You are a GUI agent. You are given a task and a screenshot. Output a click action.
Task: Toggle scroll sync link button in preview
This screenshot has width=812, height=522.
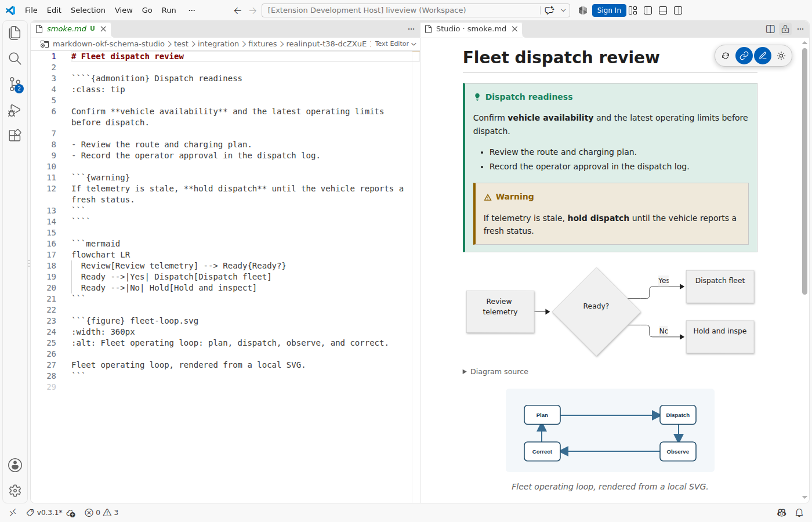(744, 56)
